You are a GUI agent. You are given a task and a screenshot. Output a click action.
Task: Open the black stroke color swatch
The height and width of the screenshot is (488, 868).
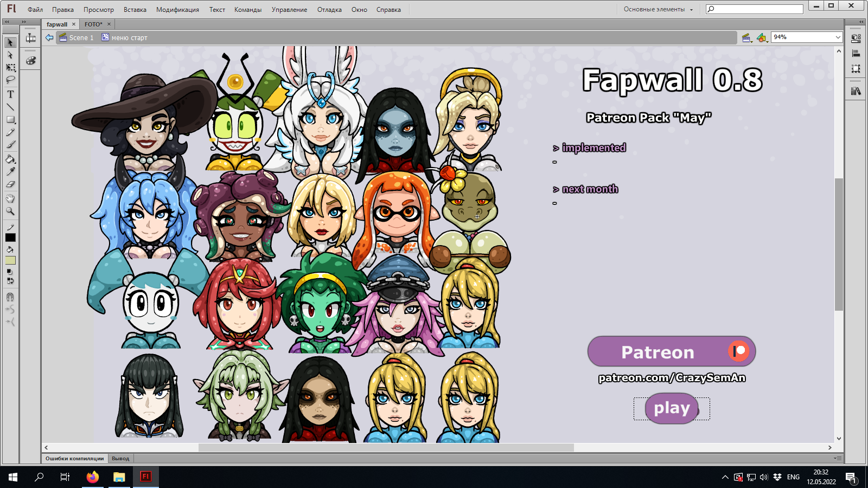pyautogui.click(x=10, y=237)
